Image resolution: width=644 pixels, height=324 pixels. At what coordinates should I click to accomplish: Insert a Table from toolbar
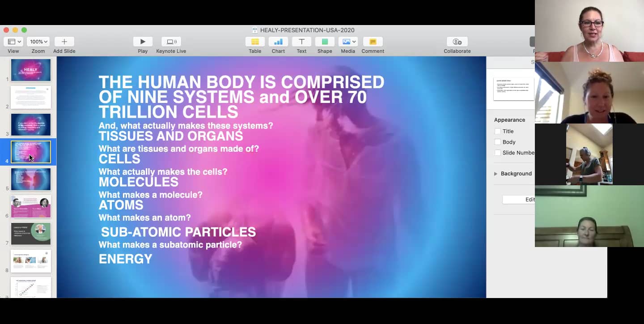point(255,42)
